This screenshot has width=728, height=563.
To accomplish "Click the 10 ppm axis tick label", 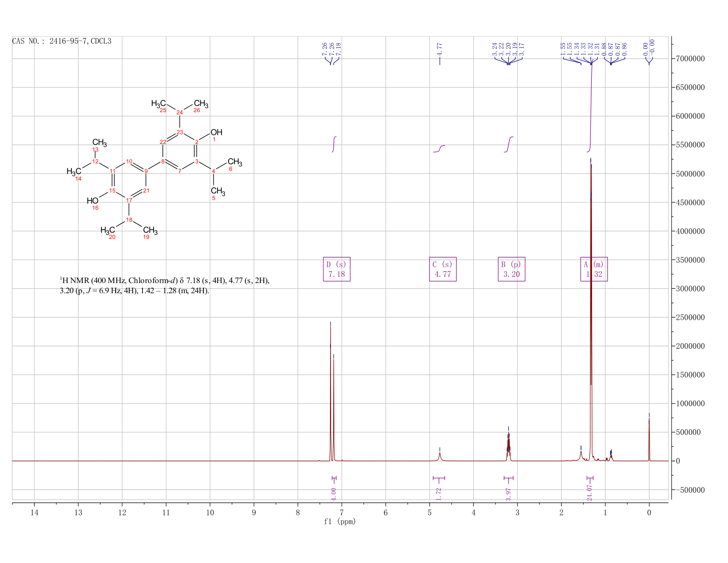I will [210, 513].
